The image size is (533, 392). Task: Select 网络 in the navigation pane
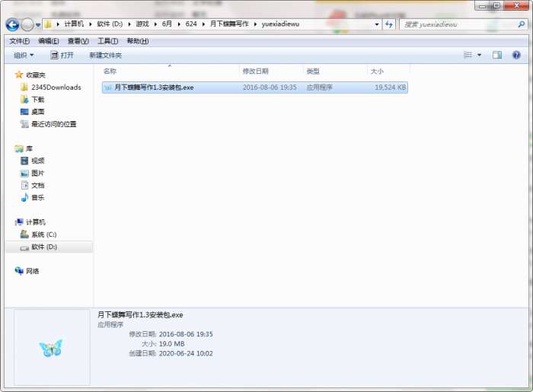pos(32,271)
